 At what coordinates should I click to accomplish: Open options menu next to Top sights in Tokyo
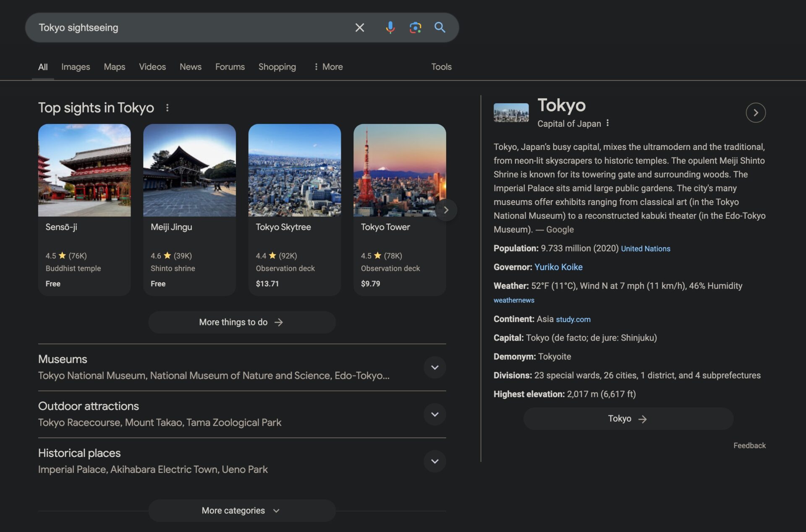[167, 108]
